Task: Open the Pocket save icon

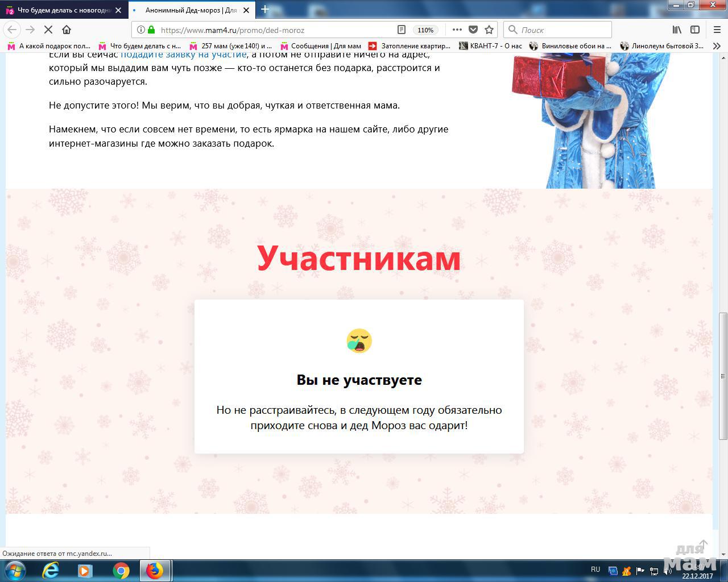Action: click(x=473, y=30)
